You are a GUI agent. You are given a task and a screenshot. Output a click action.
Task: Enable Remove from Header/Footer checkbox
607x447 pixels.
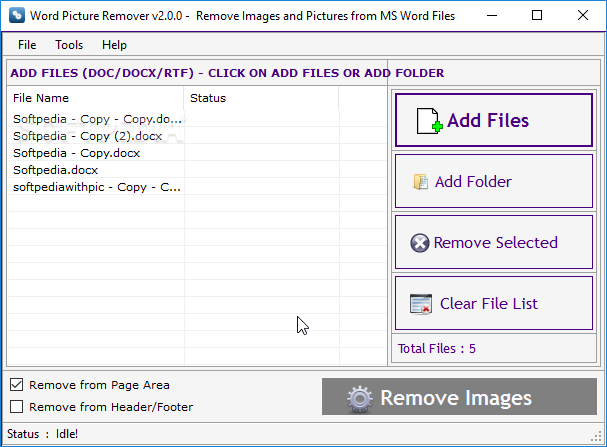click(x=17, y=407)
